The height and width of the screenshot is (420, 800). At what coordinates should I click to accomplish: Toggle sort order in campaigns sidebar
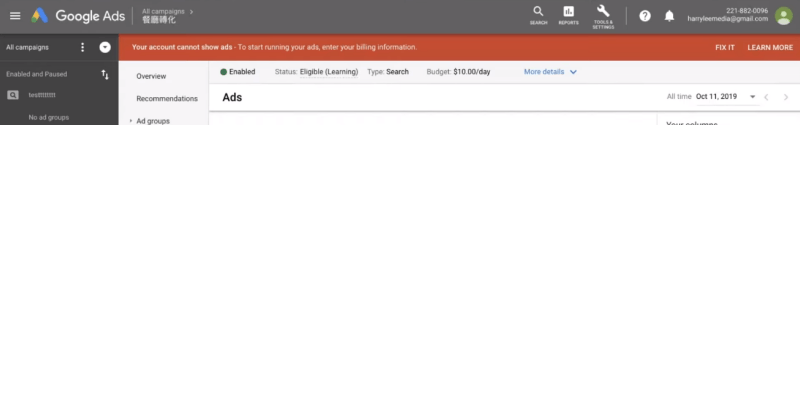click(105, 75)
